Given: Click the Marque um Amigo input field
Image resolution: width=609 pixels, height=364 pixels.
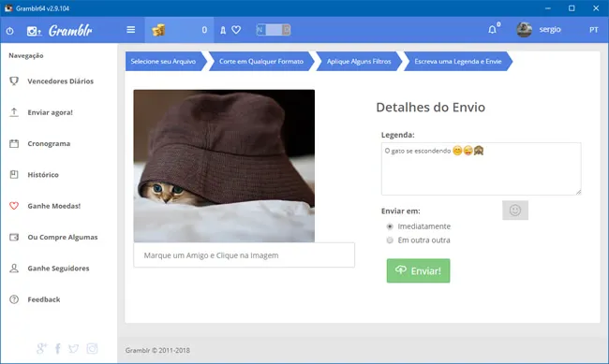Looking at the screenshot, I should [x=244, y=255].
